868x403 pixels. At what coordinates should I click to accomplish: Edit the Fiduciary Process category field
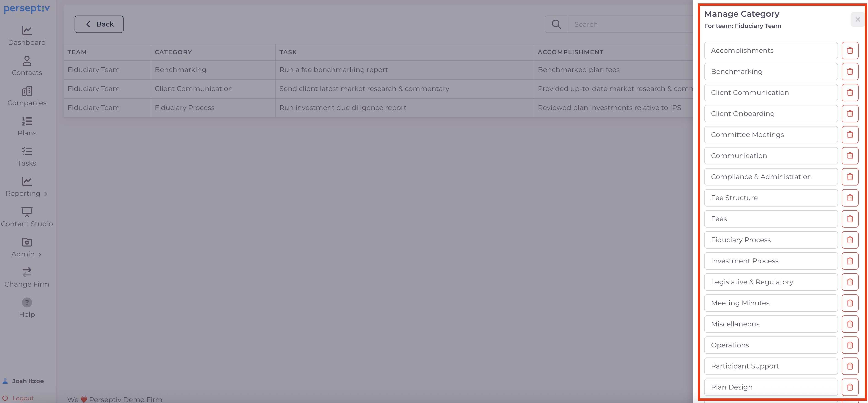click(x=770, y=240)
